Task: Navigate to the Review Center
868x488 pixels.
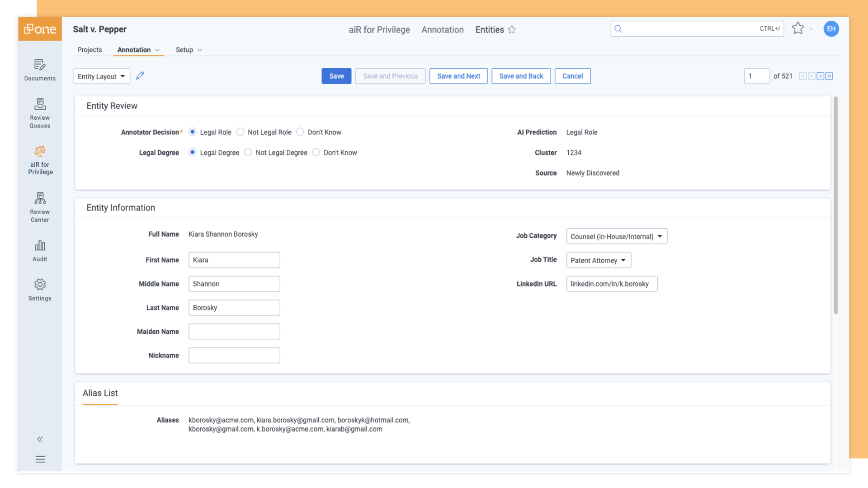Action: pyautogui.click(x=40, y=208)
